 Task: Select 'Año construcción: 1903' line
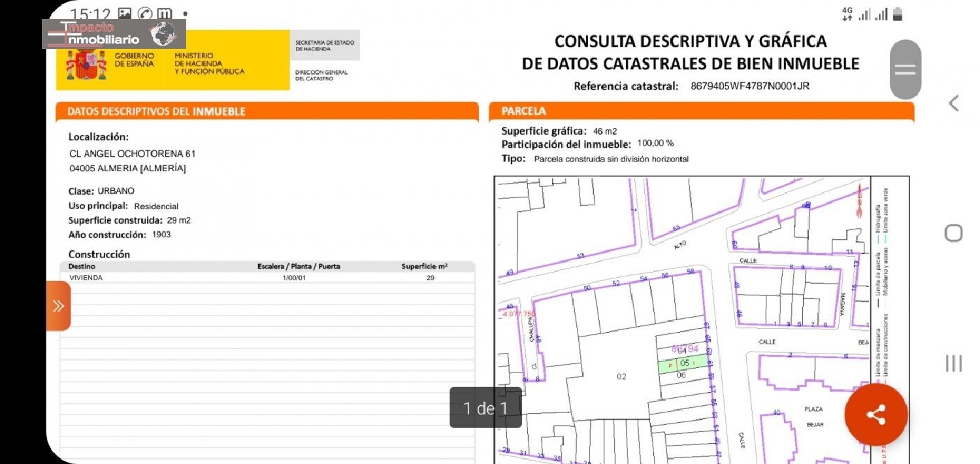coord(120,235)
